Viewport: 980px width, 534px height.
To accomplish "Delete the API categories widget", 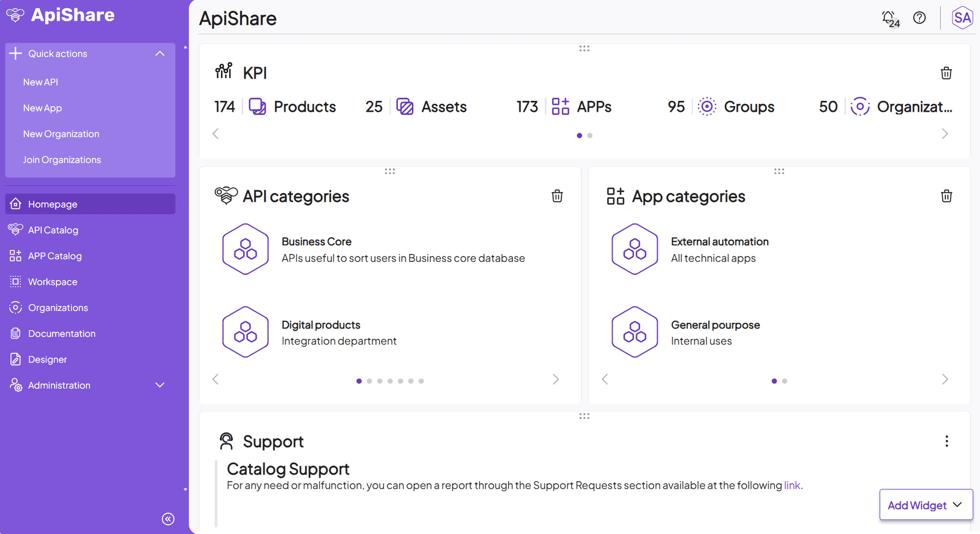I will (x=557, y=196).
